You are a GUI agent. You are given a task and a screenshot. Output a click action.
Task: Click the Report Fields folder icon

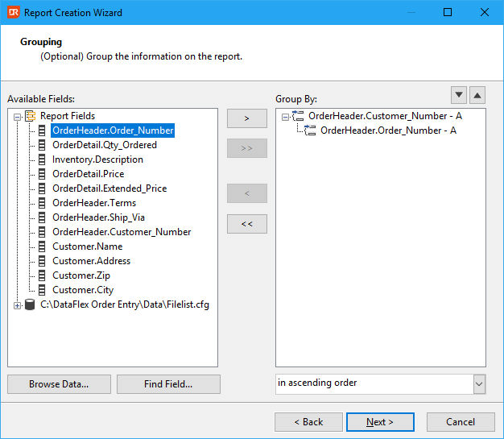[x=31, y=116]
